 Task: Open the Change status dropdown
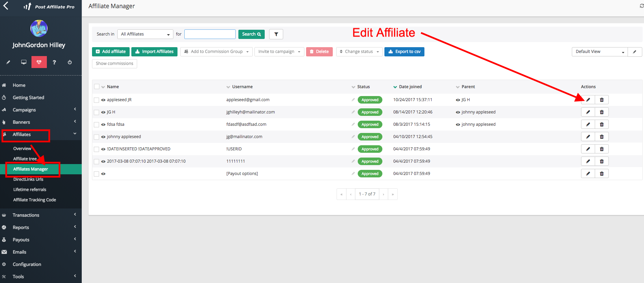click(359, 52)
